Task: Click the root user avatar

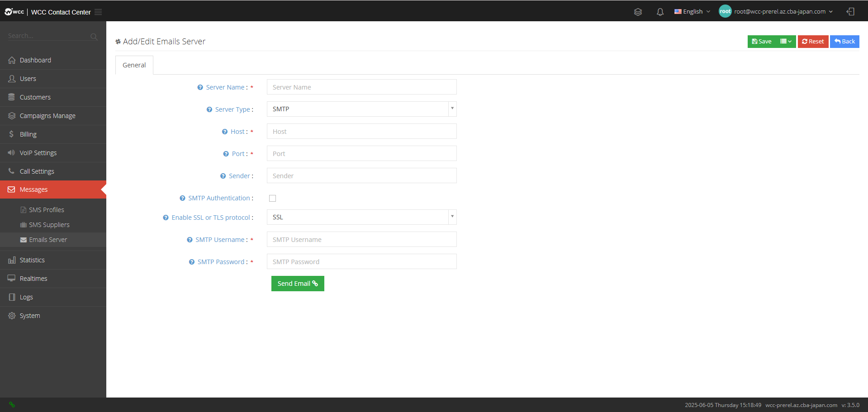Action: point(725,11)
